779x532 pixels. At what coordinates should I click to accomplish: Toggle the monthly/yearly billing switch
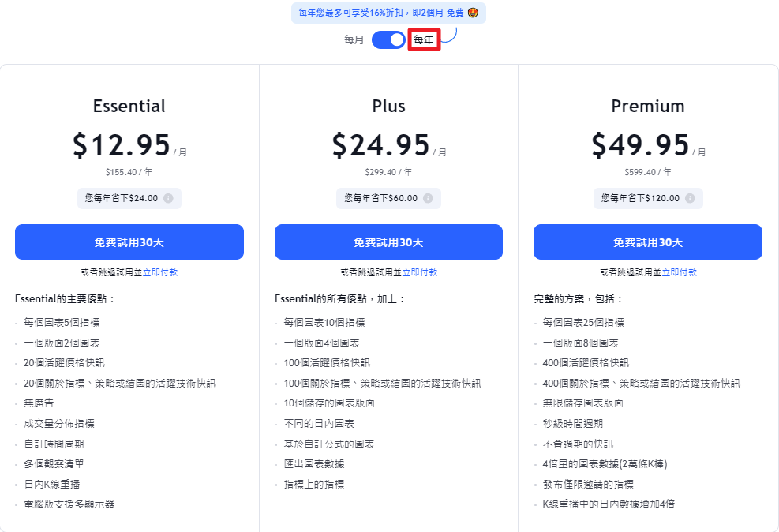tap(388, 39)
